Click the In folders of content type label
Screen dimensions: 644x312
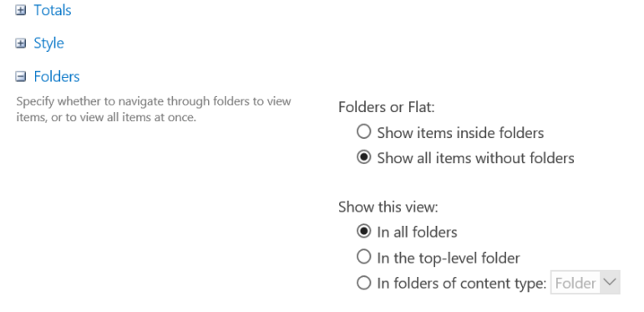click(x=462, y=284)
